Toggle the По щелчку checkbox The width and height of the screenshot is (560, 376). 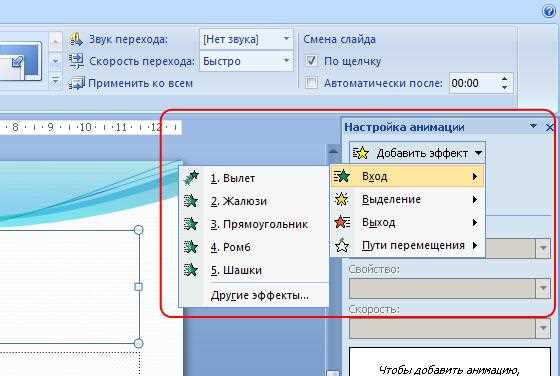311,61
